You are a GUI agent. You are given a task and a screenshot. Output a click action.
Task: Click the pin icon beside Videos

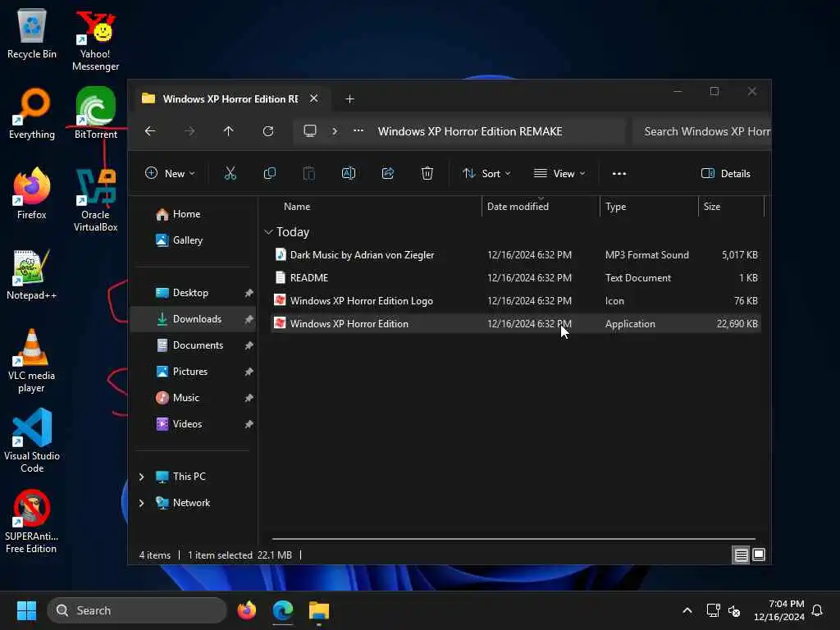click(249, 424)
